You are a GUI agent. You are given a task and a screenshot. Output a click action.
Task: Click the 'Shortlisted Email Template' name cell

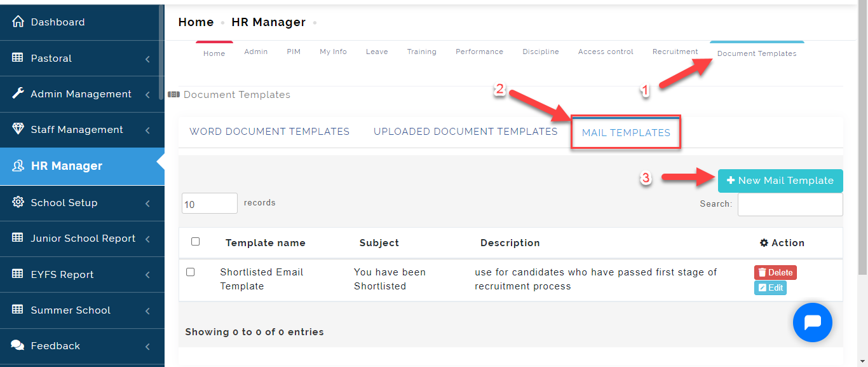[262, 279]
